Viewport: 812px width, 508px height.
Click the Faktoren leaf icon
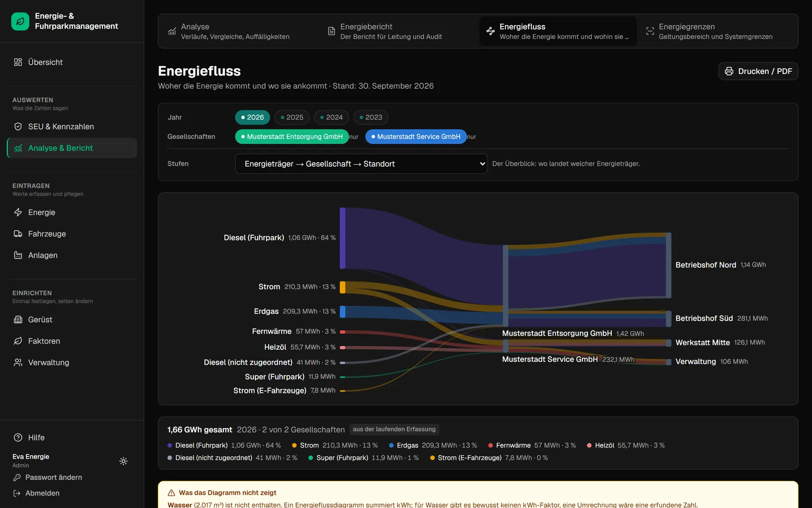click(18, 341)
